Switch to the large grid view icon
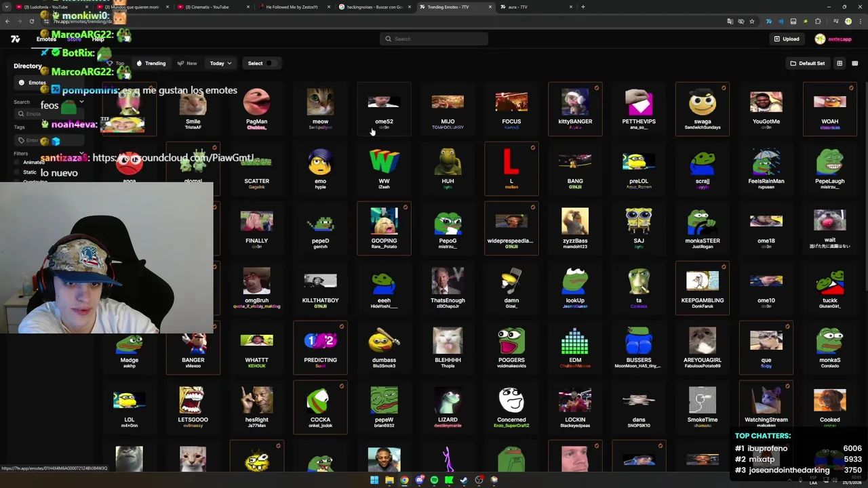 coord(840,63)
